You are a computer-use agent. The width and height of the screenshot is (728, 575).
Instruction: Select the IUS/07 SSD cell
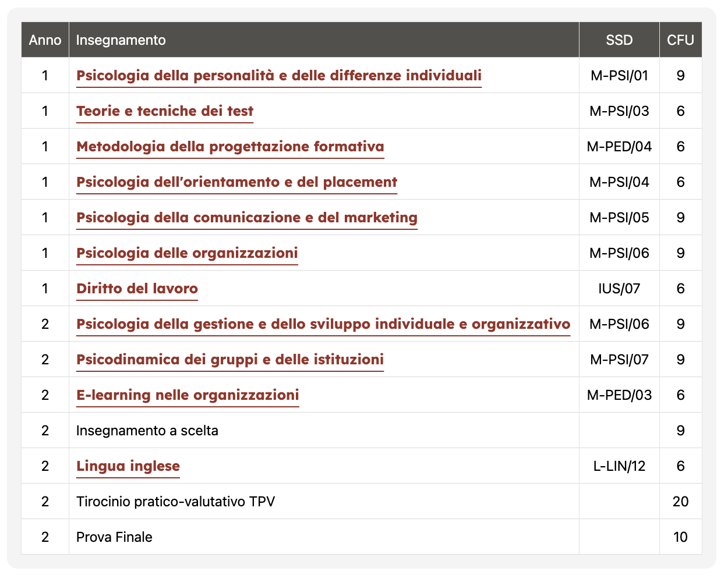(x=619, y=289)
